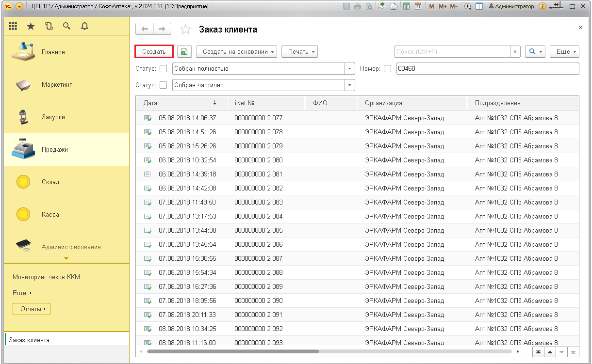Click the notifications bell icon

pyautogui.click(x=84, y=27)
